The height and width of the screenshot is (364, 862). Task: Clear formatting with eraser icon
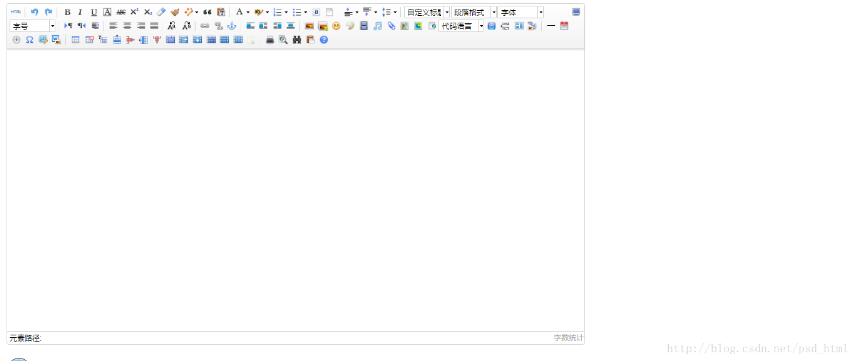tap(161, 12)
